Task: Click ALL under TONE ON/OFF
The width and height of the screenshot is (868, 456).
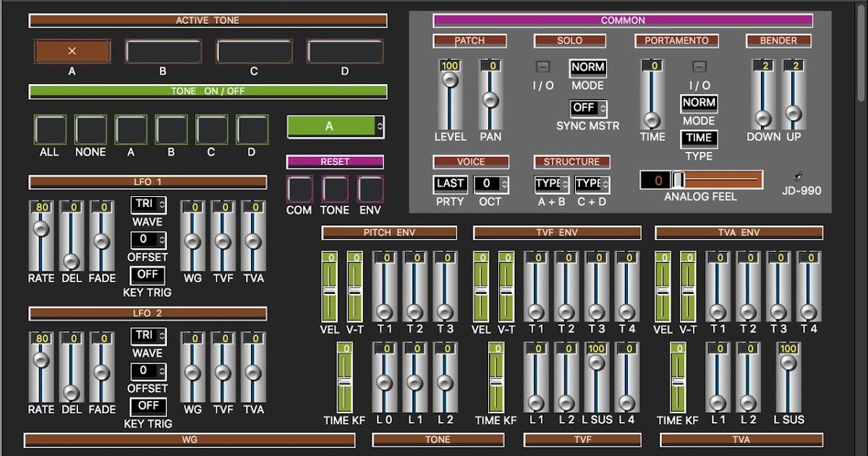Action: point(49,129)
